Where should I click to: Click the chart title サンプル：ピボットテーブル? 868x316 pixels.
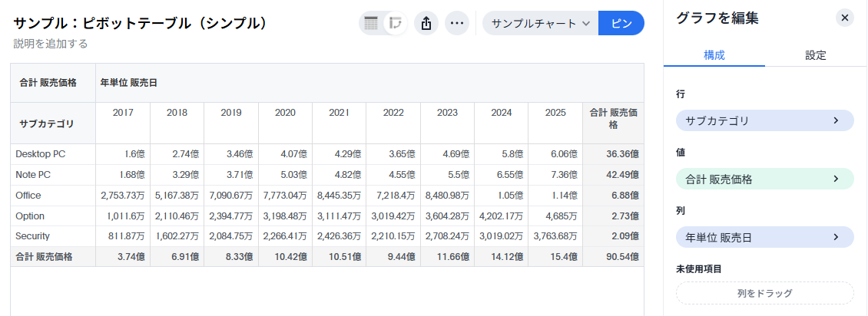tap(140, 23)
